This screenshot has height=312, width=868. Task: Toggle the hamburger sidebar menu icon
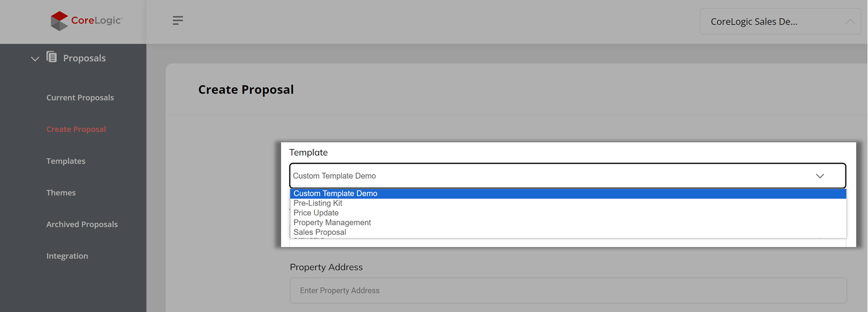click(178, 20)
